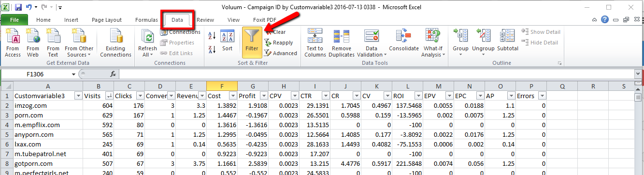
Task: Select column F header
Action: point(222,86)
